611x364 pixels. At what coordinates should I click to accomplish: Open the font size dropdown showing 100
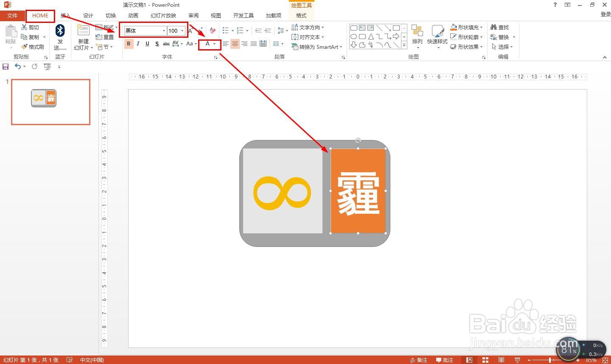pyautogui.click(x=182, y=31)
